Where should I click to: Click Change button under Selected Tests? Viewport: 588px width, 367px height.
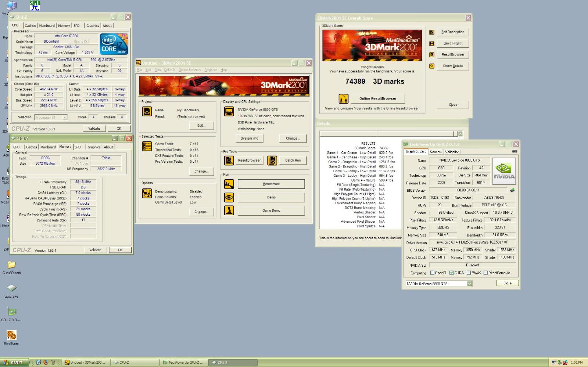click(x=201, y=172)
